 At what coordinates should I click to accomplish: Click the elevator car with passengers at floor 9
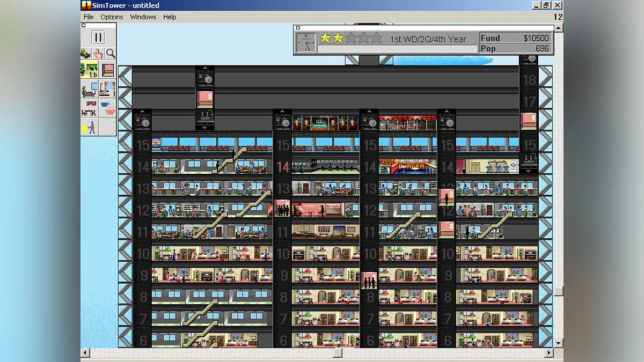point(369,280)
